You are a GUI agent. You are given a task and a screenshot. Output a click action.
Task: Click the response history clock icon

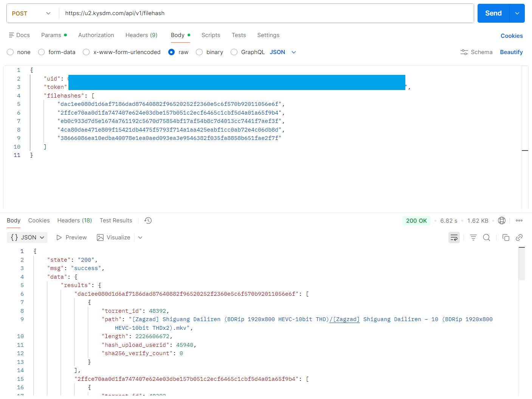tap(148, 220)
